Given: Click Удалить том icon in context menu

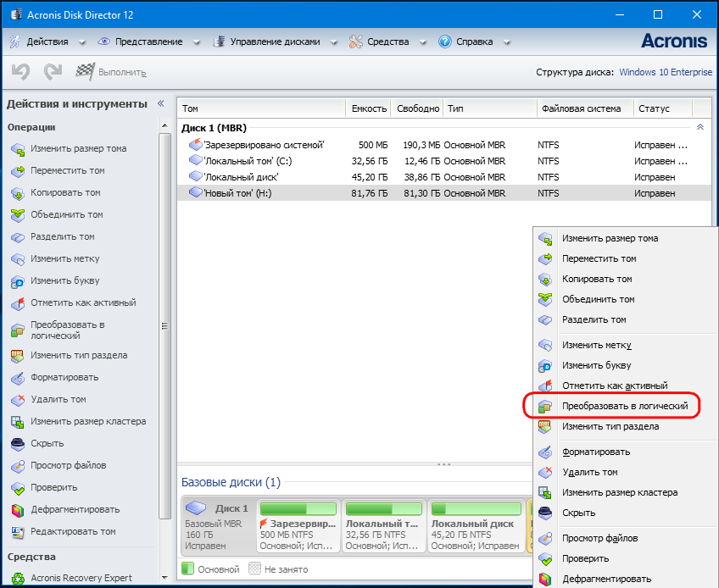Looking at the screenshot, I should 546,472.
